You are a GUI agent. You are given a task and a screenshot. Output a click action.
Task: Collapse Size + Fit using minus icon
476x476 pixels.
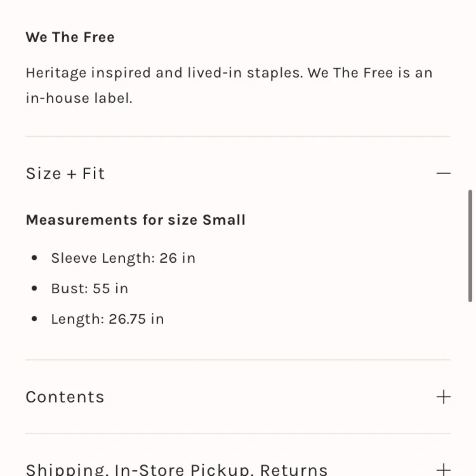coord(443,173)
